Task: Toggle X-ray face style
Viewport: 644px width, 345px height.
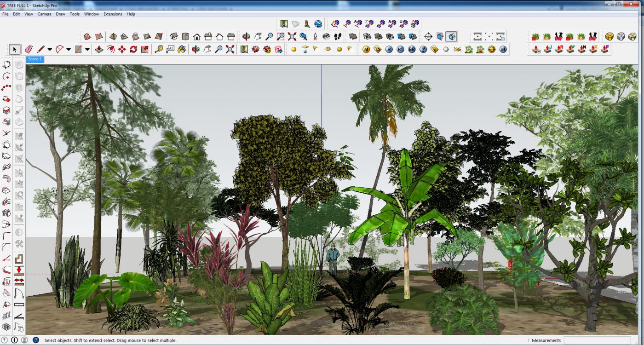Action: [x=353, y=36]
